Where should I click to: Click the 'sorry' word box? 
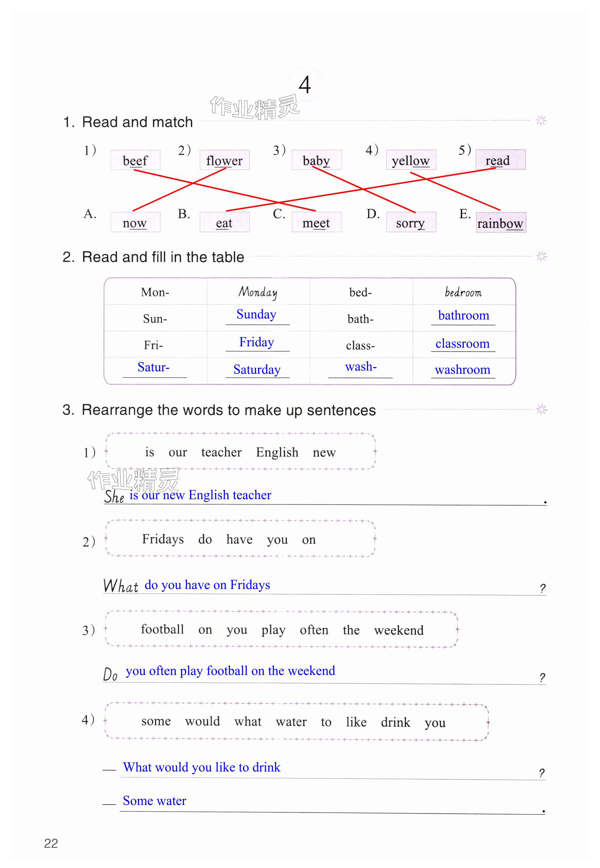(411, 223)
